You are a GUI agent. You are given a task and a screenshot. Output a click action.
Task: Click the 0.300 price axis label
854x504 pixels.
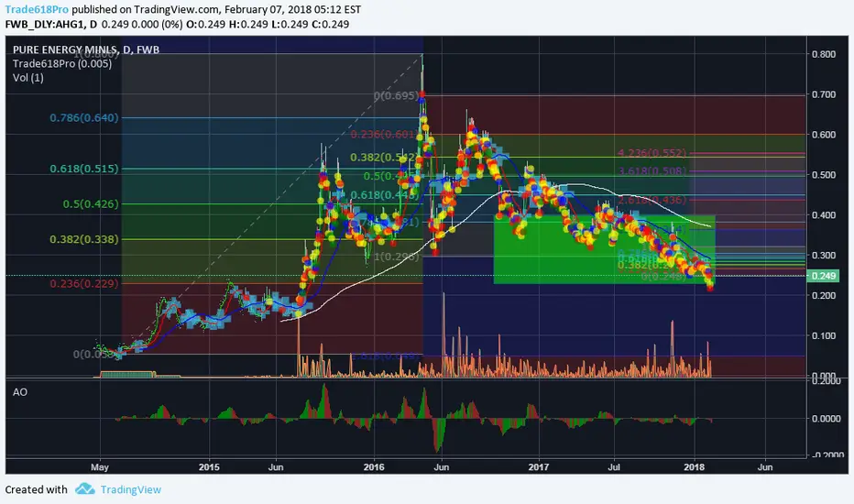click(824, 256)
